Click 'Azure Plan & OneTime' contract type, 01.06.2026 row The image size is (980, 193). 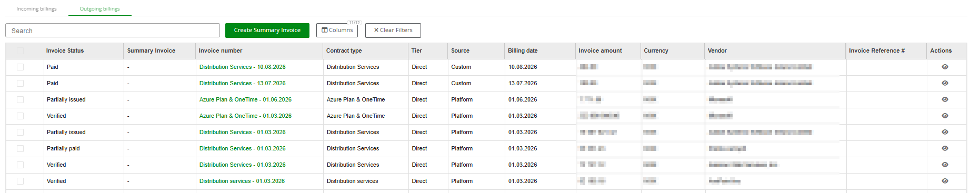(356, 99)
